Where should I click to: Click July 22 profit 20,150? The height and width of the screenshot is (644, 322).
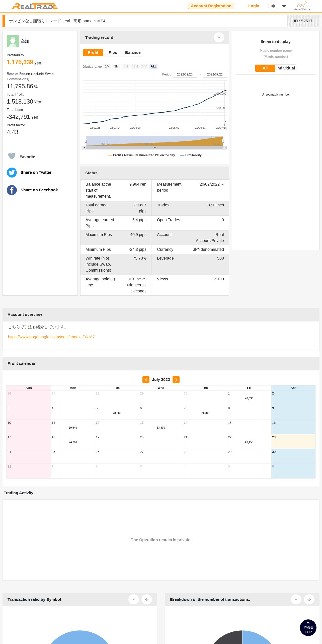point(249,442)
